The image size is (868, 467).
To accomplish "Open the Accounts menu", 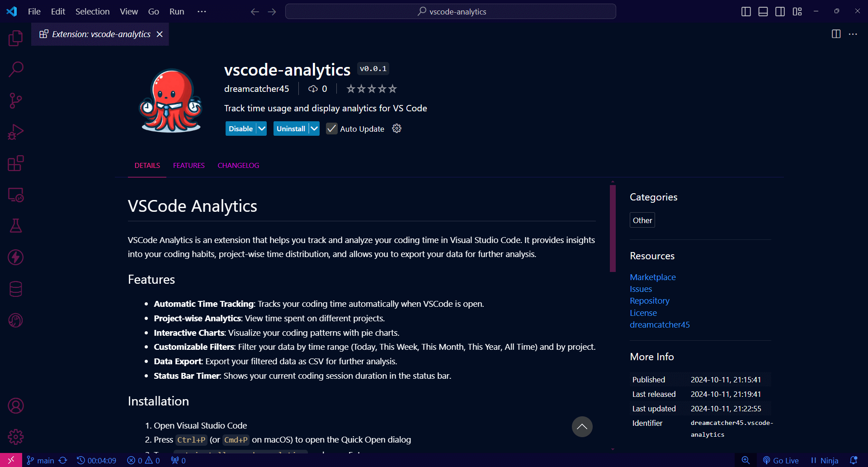I will (x=16, y=406).
